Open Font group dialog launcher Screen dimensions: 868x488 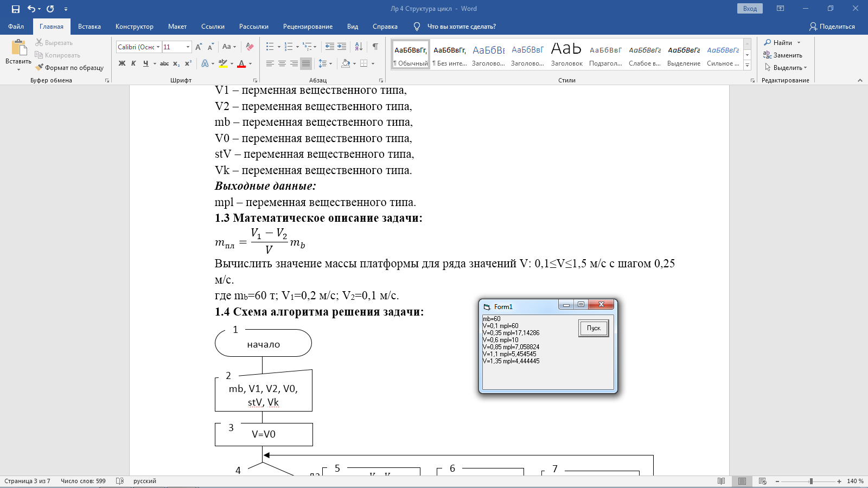(254, 80)
